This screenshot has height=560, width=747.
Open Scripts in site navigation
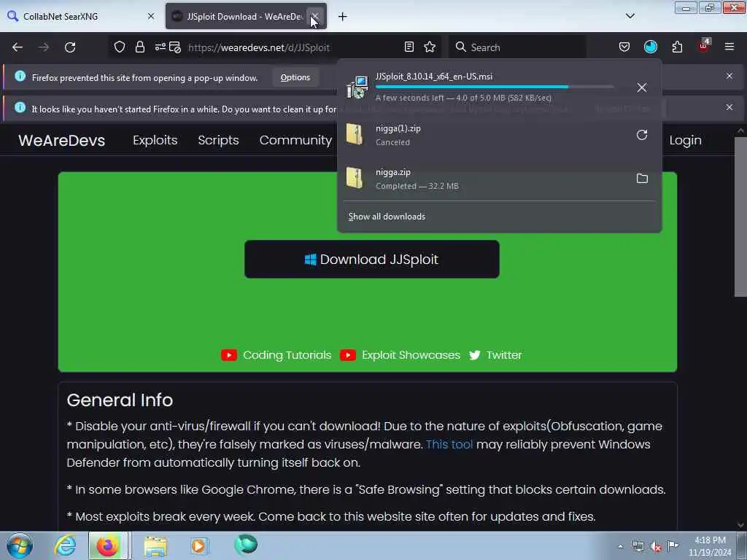coord(218,140)
